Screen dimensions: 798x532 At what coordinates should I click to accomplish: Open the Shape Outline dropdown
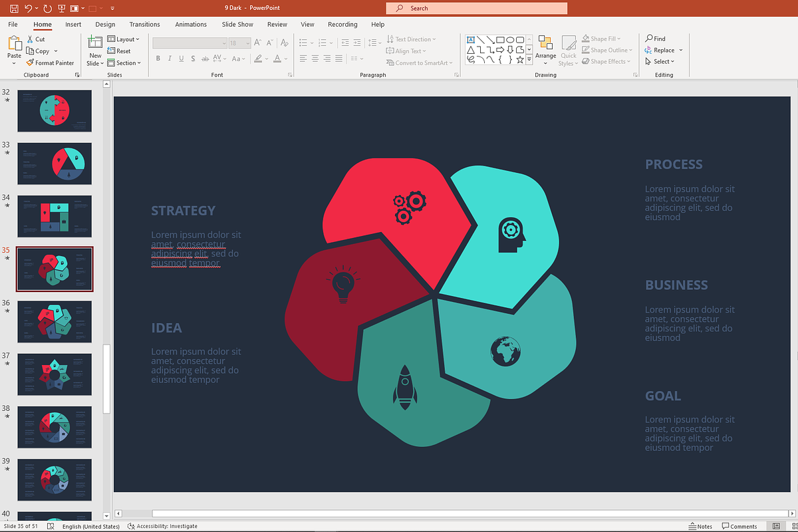[x=608, y=51]
